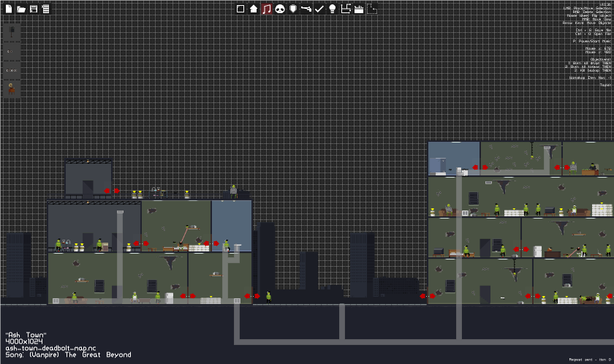Pick the wide stereo object in the palette

12,70
